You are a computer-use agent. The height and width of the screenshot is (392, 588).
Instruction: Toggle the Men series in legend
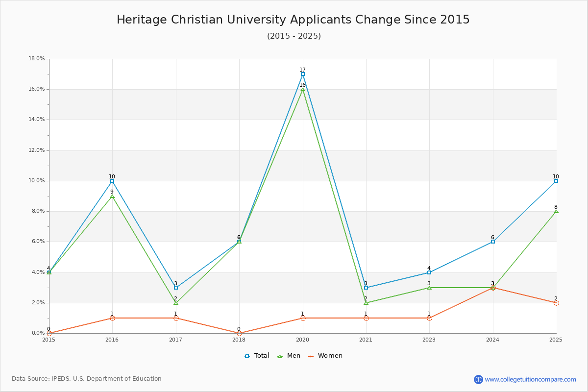click(289, 356)
